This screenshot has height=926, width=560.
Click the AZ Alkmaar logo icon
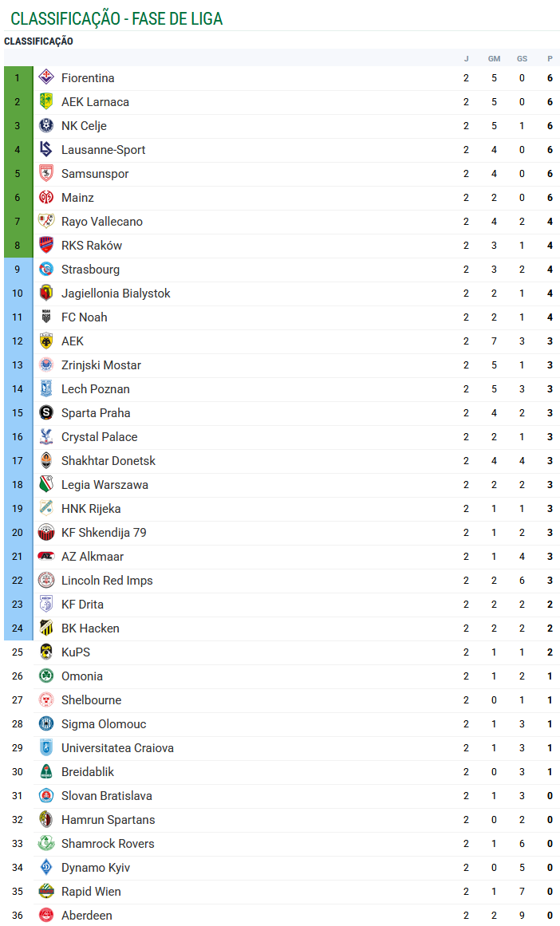(46, 557)
